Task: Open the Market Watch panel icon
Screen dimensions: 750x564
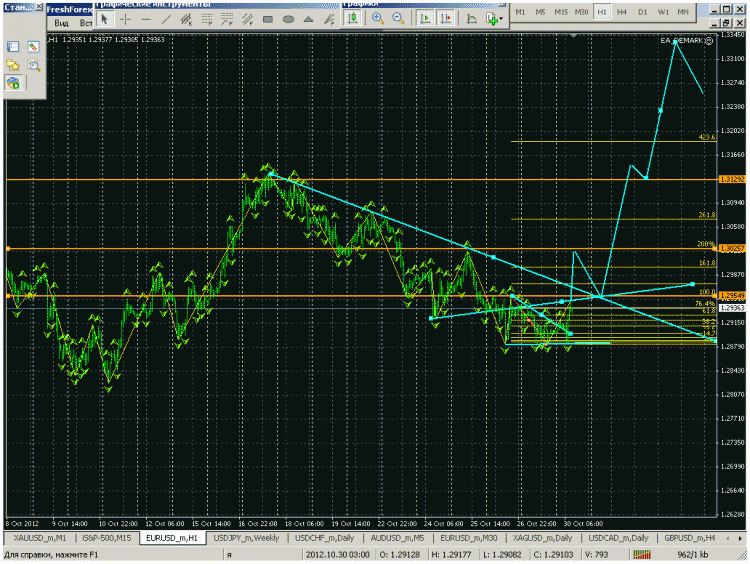Action: tap(13, 46)
